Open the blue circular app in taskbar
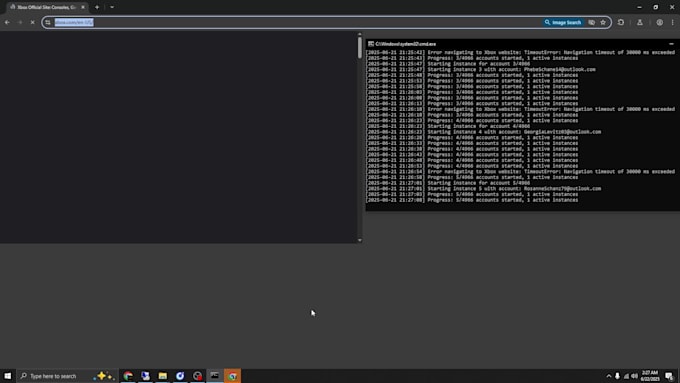The width and height of the screenshot is (680, 383). tap(180, 376)
